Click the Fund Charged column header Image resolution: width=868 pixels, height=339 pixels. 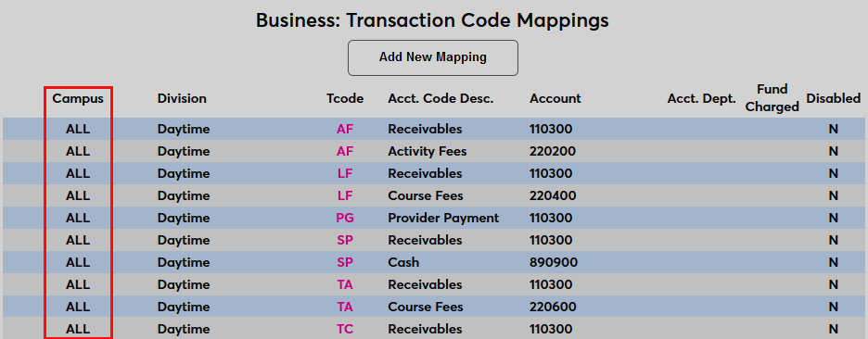772,98
